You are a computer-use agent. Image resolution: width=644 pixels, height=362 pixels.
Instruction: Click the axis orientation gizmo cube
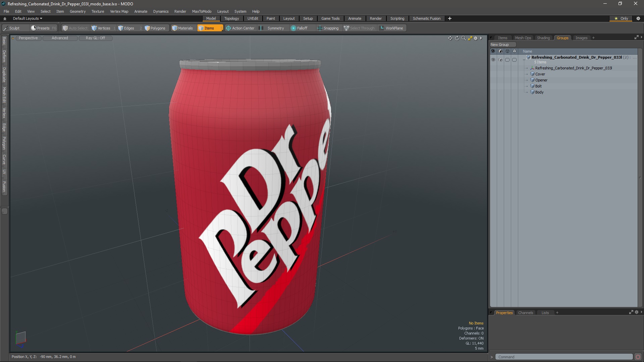pyautogui.click(x=20, y=339)
